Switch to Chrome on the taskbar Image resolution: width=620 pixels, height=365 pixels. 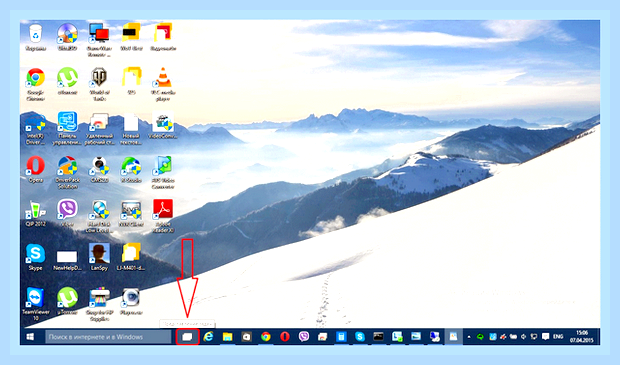266,337
